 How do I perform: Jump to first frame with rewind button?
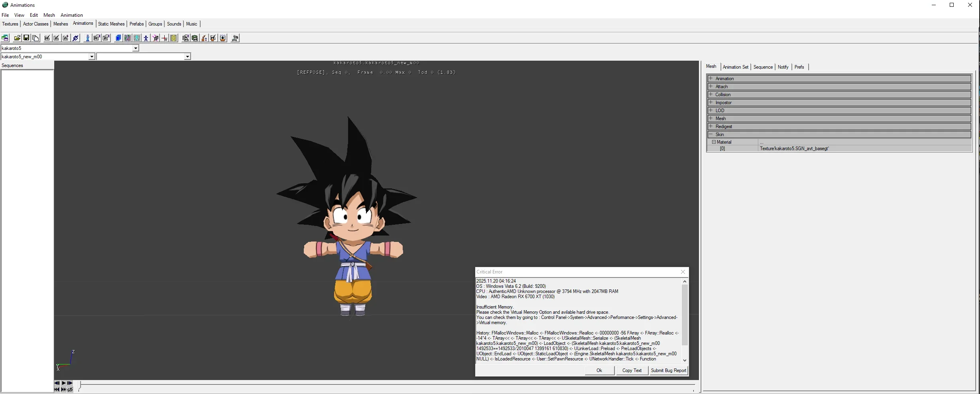click(x=57, y=389)
